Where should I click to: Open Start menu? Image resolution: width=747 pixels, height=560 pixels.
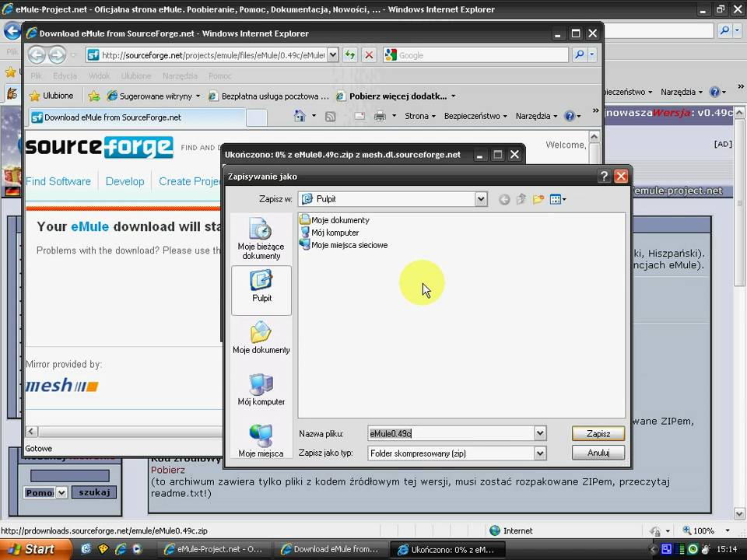coord(36,549)
